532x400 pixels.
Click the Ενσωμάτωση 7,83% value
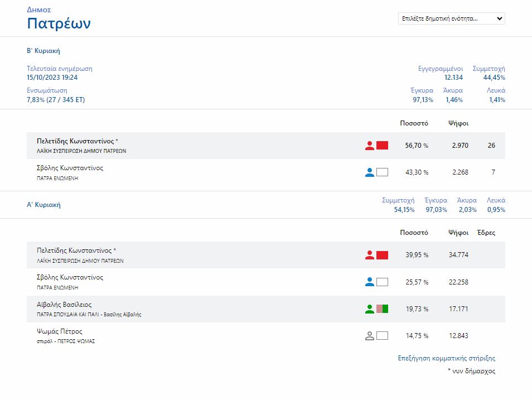coord(56,100)
